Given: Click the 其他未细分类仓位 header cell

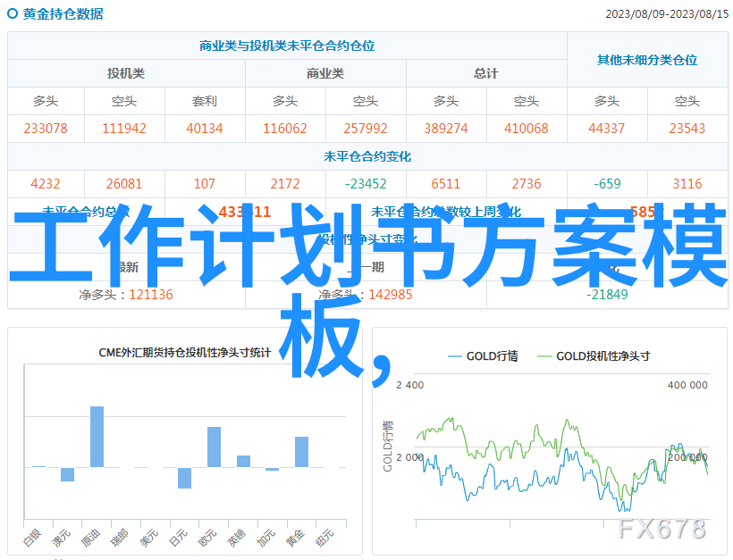Looking at the screenshot, I should (646, 60).
